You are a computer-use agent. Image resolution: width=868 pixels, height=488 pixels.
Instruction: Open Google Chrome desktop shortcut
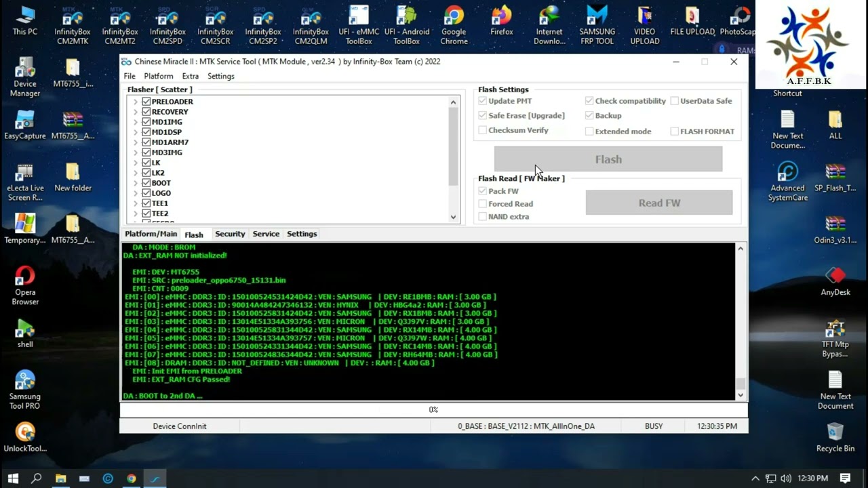[454, 26]
